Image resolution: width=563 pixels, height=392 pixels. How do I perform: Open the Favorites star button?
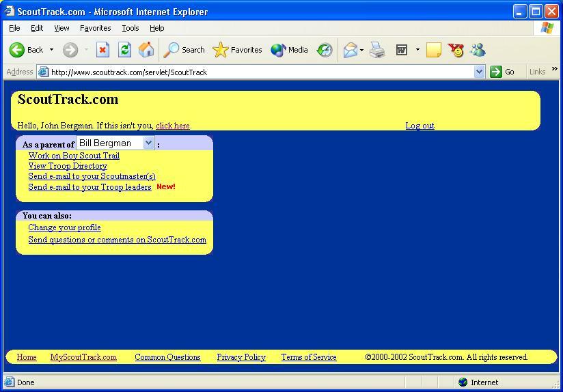coord(237,50)
